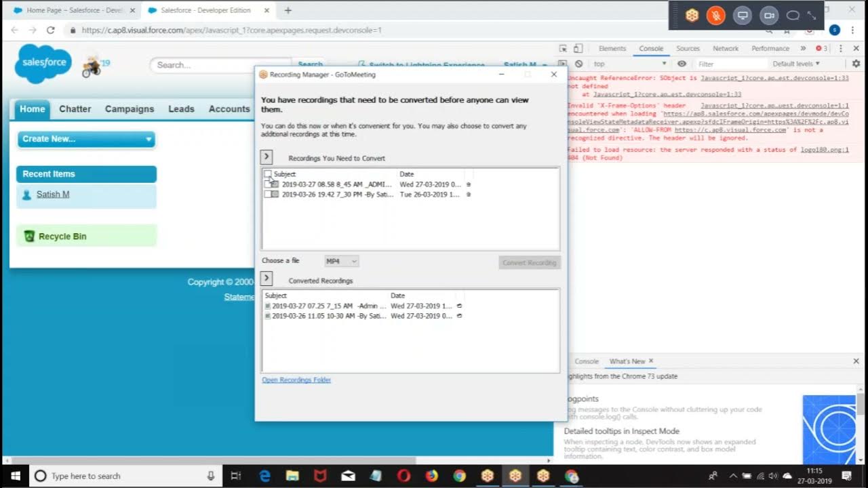Viewport: 868px width, 488px height.
Task: Switch to the Network tab in DevTools
Action: [x=726, y=48]
